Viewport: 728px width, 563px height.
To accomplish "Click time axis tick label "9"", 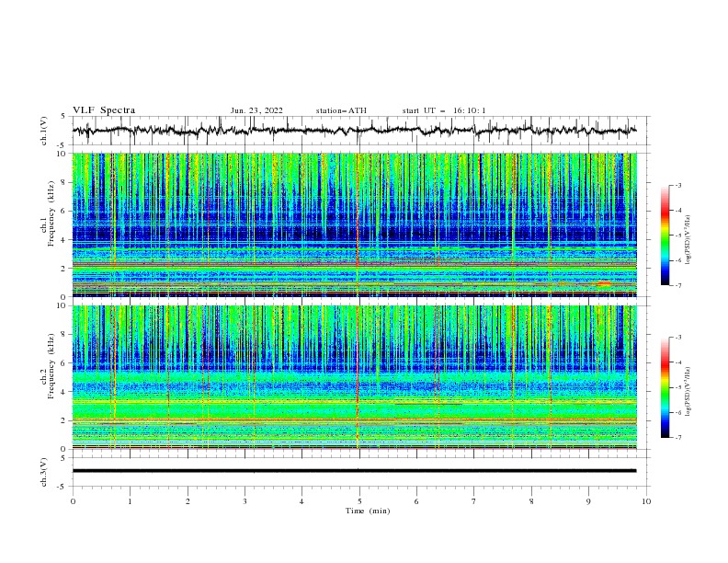I will click(588, 501).
